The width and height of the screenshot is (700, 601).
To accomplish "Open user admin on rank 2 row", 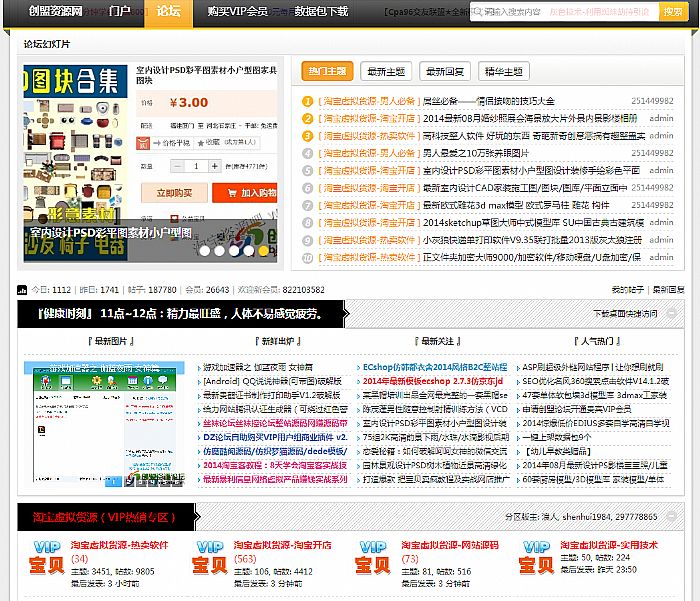I will point(661,118).
